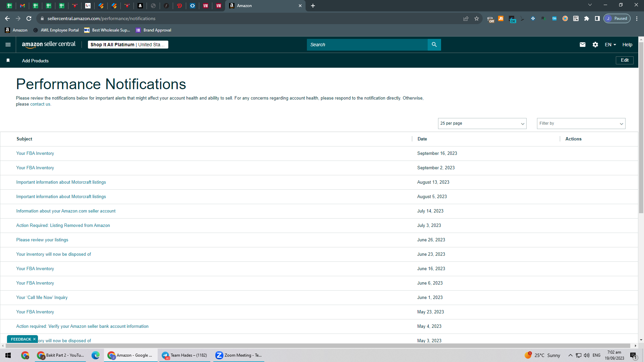
Task: Open the Amazon bookmark
Action: (x=16, y=30)
